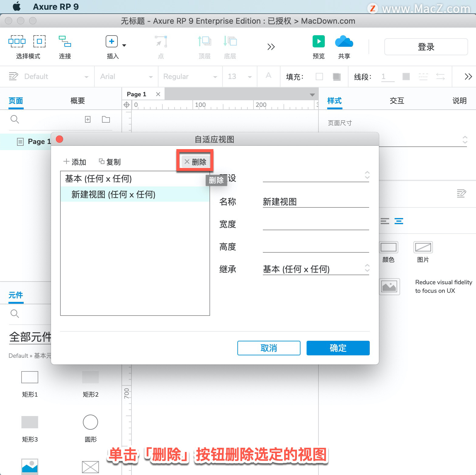Click the gray fill shadow swatch
Screen dimensions: 476x475
[336, 77]
